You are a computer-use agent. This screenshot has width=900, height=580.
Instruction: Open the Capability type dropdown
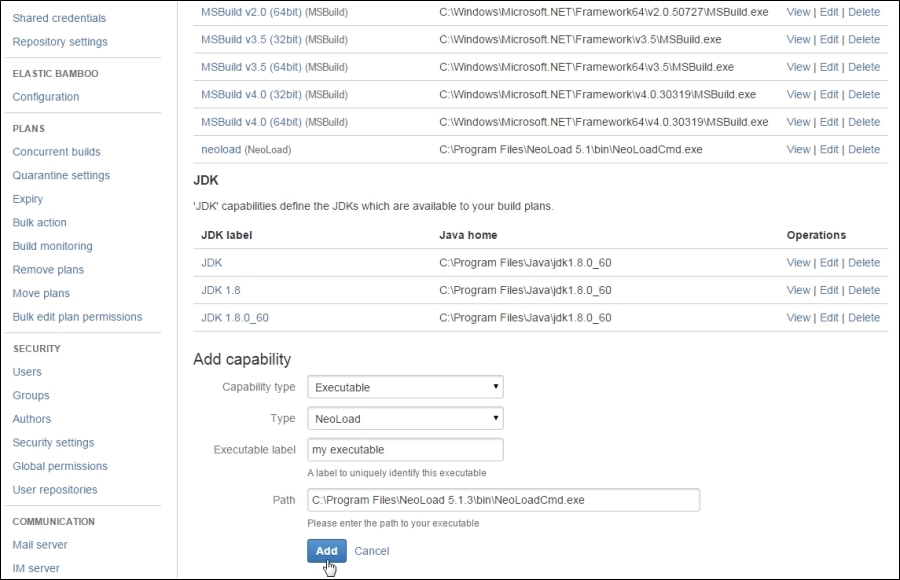tap(405, 387)
